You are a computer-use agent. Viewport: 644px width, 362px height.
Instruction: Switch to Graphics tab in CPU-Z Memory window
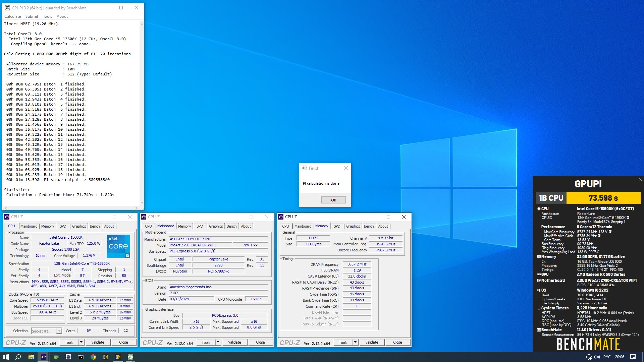pos(353,226)
